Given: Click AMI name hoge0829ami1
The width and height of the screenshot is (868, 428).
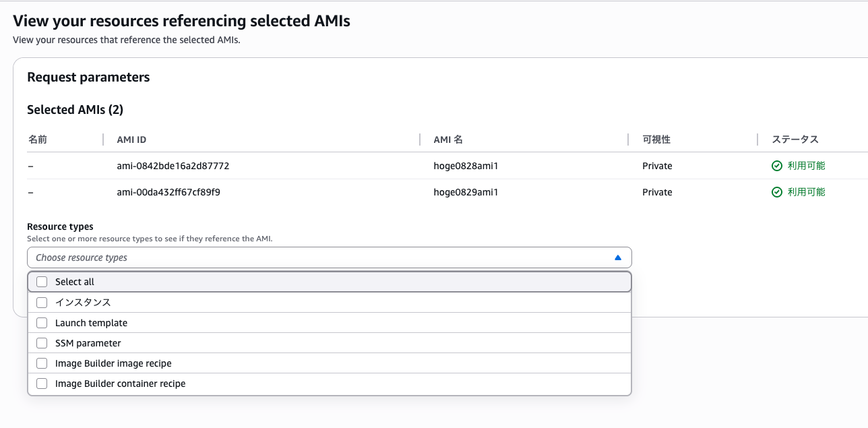Looking at the screenshot, I should pos(466,192).
